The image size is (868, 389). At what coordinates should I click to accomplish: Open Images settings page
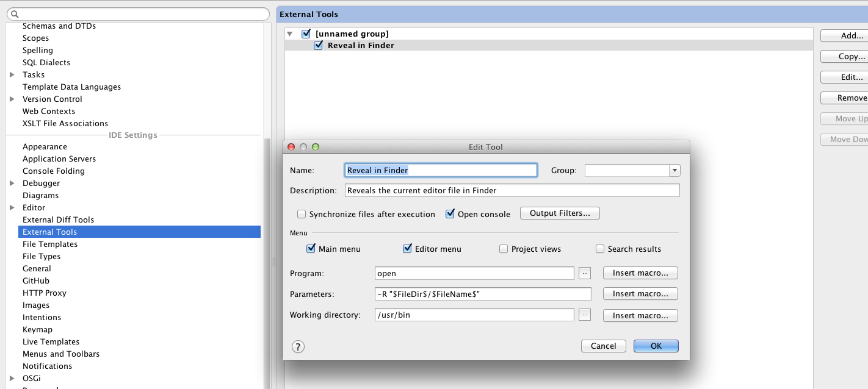point(36,305)
